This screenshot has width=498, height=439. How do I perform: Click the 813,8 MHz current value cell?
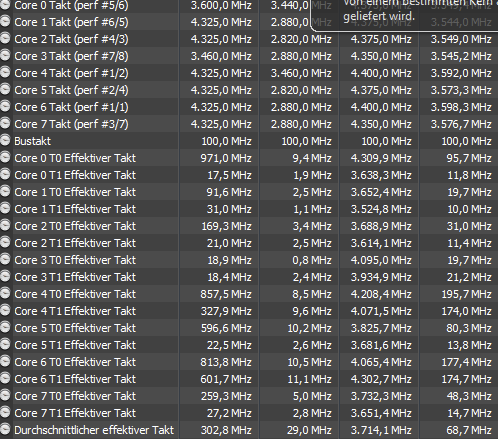pyautogui.click(x=226, y=362)
